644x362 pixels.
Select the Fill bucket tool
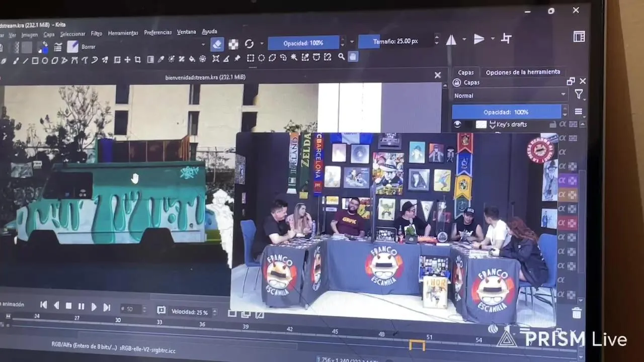click(x=192, y=59)
